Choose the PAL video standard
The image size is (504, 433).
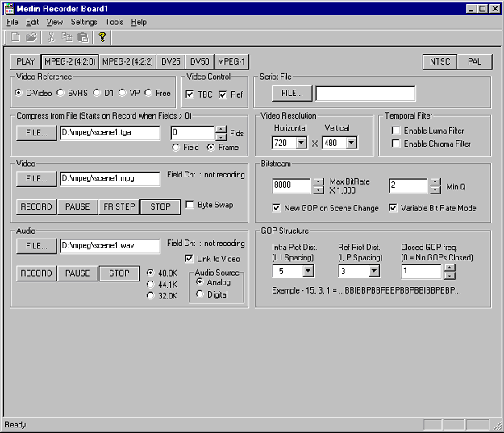click(x=474, y=61)
